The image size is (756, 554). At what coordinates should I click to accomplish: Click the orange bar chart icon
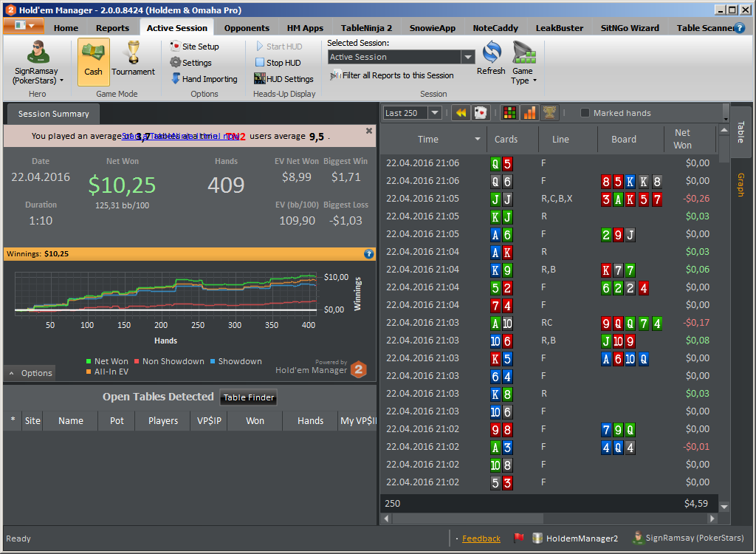529,113
